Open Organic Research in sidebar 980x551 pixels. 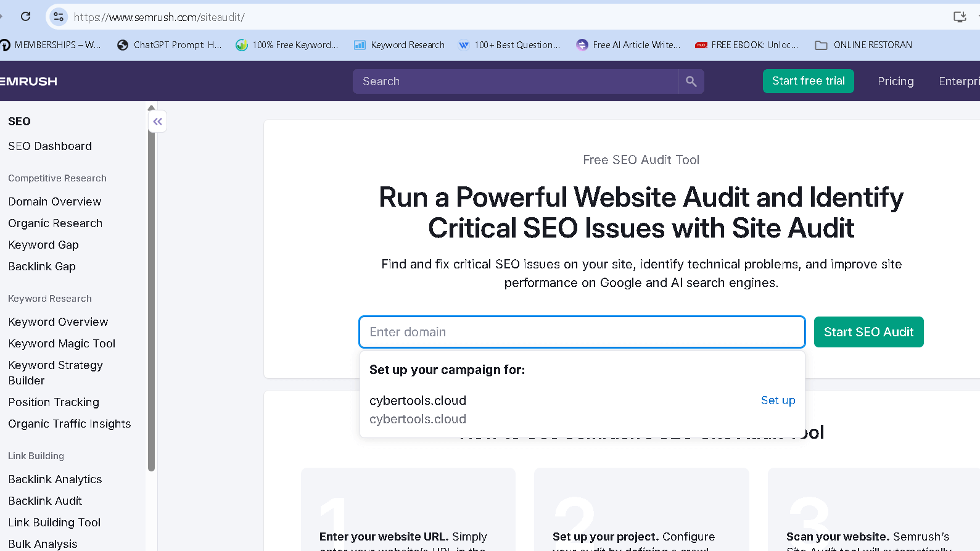tap(56, 223)
